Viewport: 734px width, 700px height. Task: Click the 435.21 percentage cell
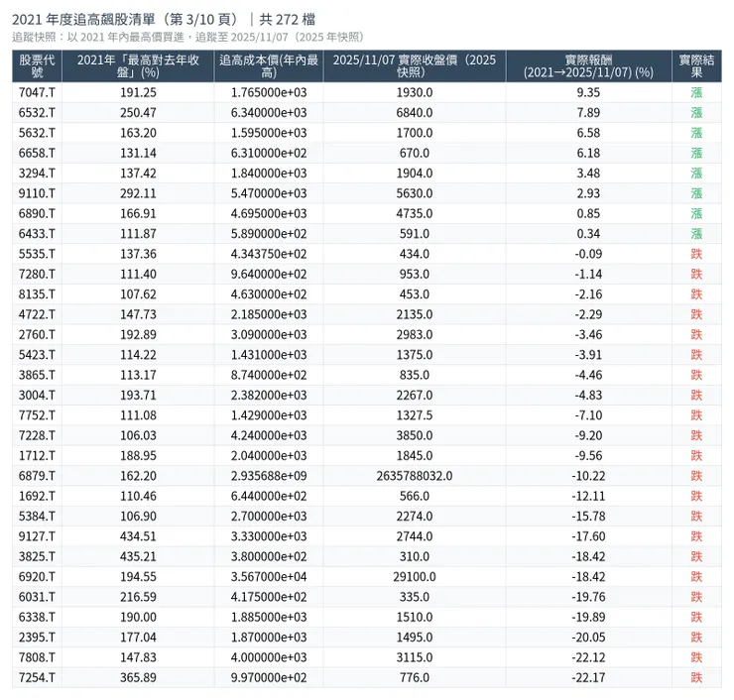pyautogui.click(x=138, y=556)
